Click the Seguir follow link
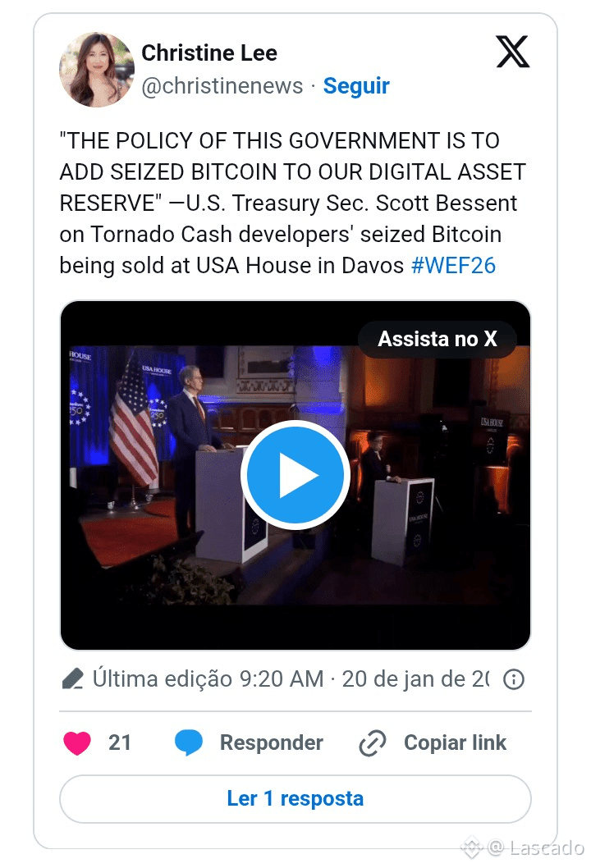The height and width of the screenshot is (868, 591). [356, 86]
